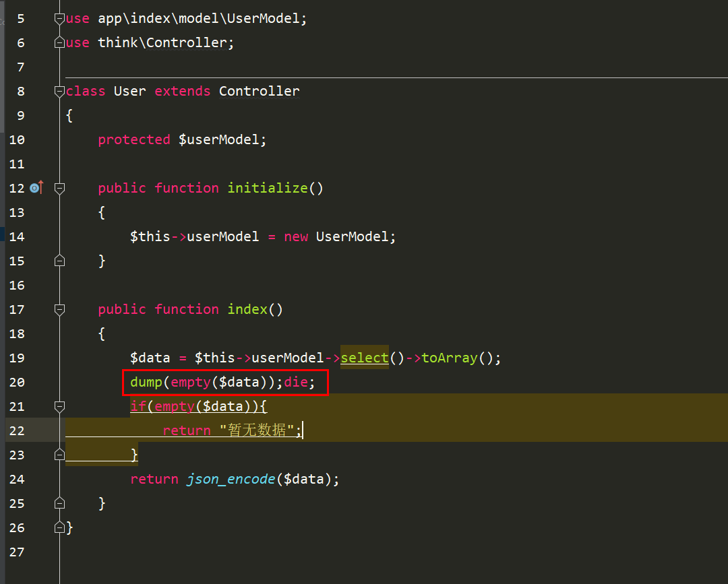Click the protected $userModel declaration
This screenshot has width=728, height=584.
coord(182,139)
